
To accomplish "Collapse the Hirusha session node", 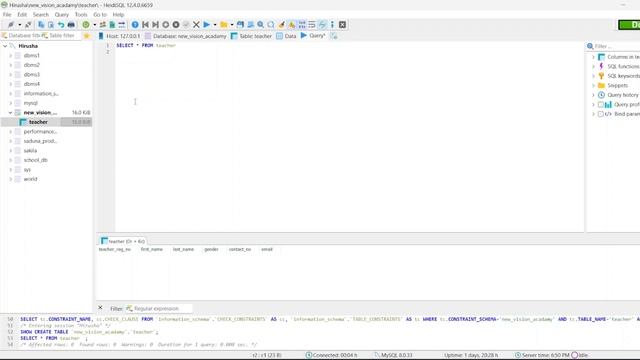I will point(5,46).
